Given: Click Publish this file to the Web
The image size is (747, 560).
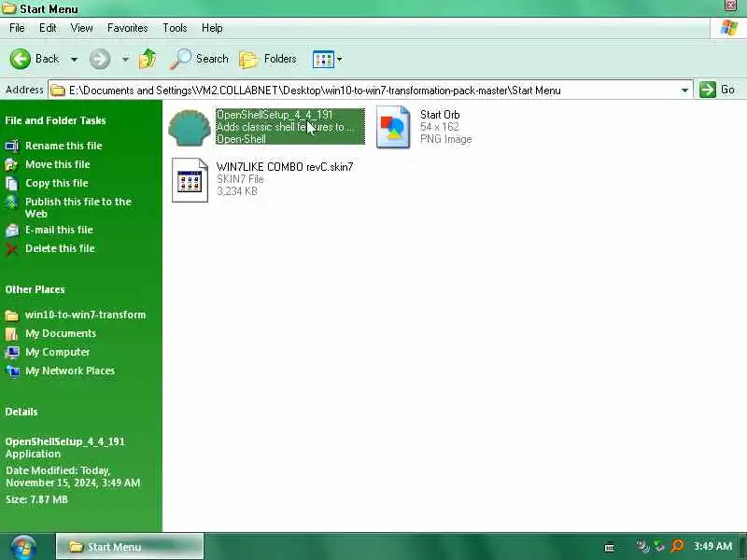Looking at the screenshot, I should click(x=78, y=207).
